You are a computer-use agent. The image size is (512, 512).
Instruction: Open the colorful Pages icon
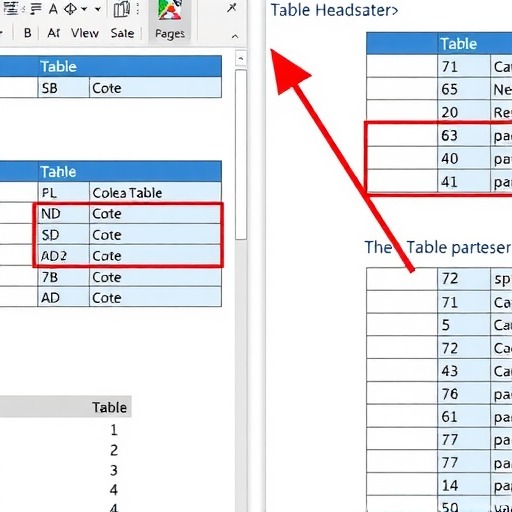[x=170, y=10]
